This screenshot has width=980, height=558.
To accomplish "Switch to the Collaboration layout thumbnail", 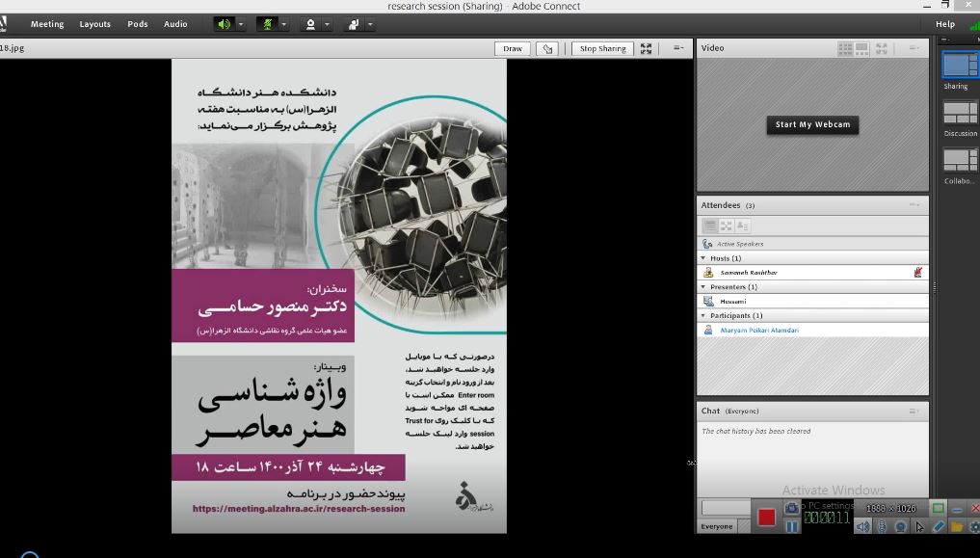I will click(x=960, y=160).
